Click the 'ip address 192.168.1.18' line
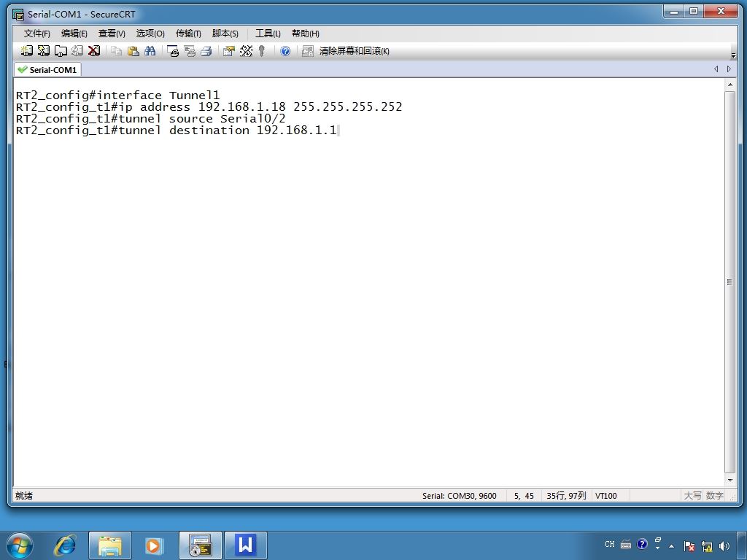747x560 pixels. pyautogui.click(x=209, y=106)
